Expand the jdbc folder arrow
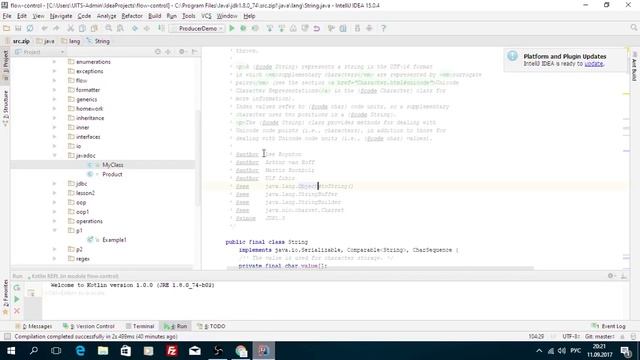The image size is (640, 360). (54, 184)
